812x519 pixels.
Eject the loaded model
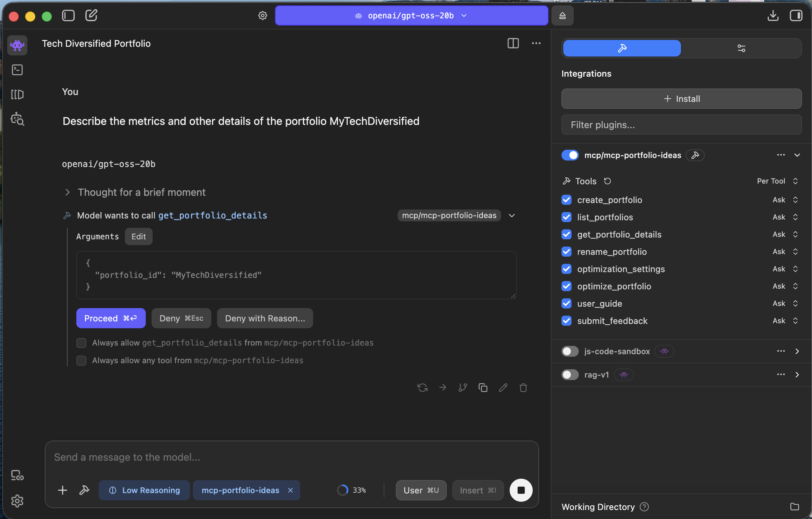[562, 15]
